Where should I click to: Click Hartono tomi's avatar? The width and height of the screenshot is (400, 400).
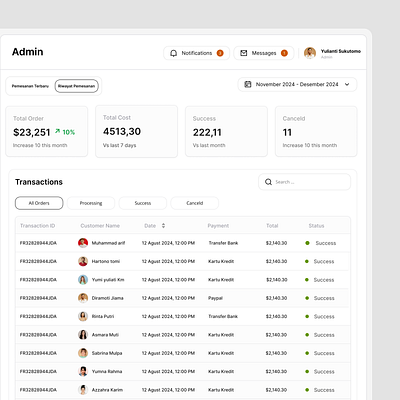click(x=83, y=261)
